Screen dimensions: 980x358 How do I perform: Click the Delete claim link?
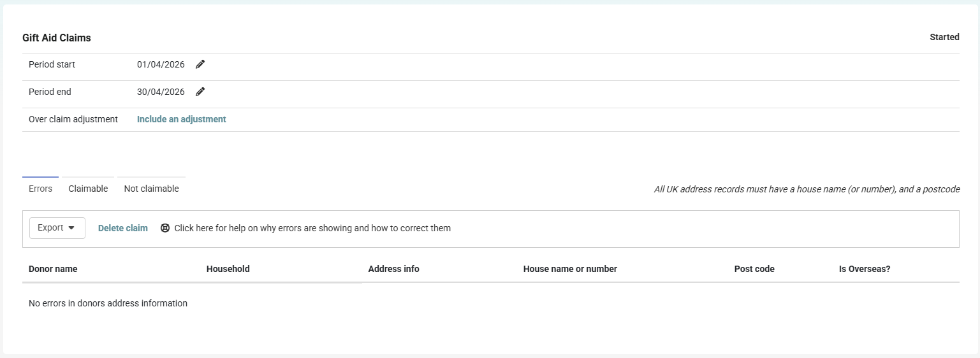coord(123,228)
